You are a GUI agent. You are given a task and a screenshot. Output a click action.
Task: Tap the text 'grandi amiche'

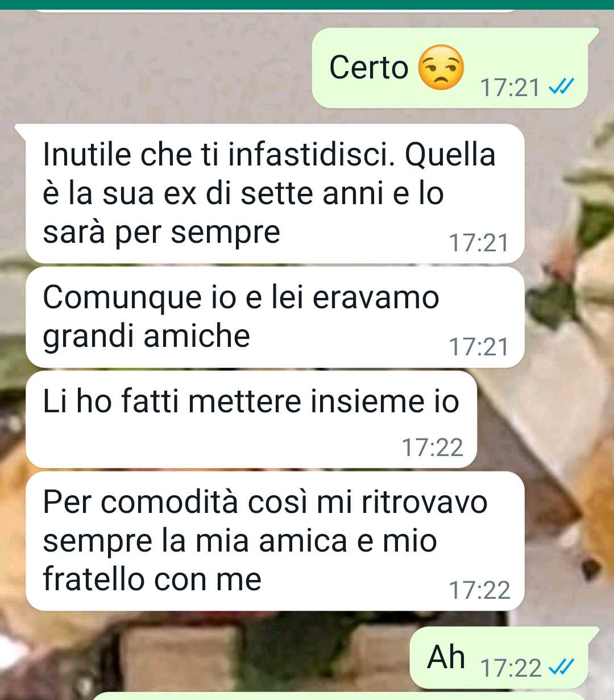(x=147, y=336)
